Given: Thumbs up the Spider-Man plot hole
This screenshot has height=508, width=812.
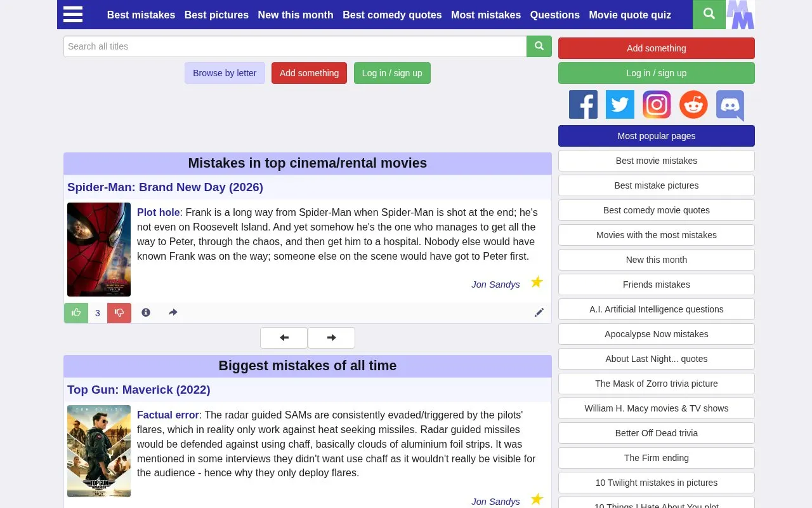Looking at the screenshot, I should point(76,313).
